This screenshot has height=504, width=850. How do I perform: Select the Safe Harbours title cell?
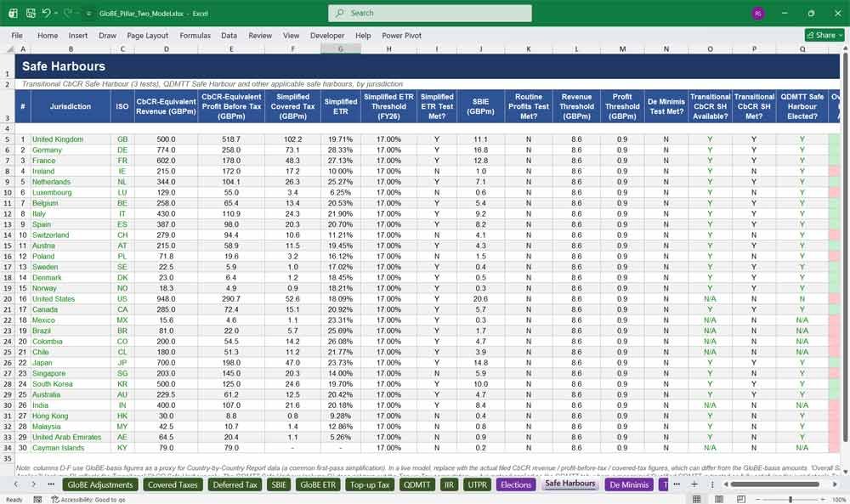pyautogui.click(x=428, y=66)
